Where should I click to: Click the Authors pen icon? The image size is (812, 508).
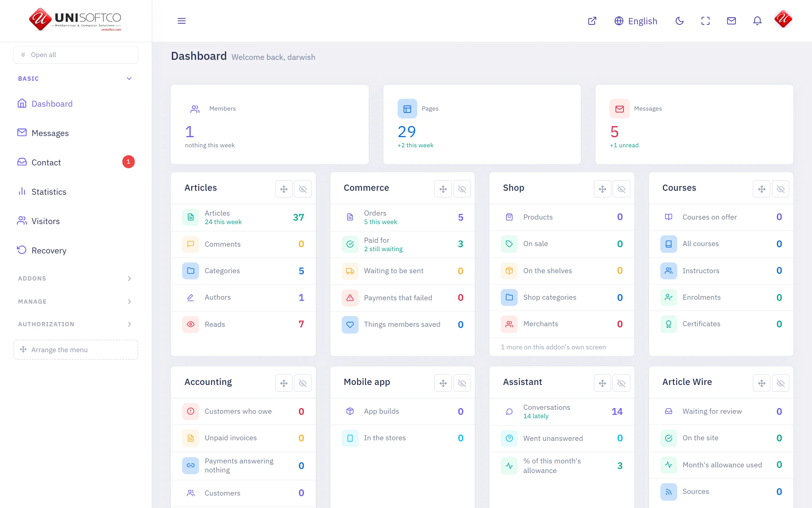[x=191, y=297]
